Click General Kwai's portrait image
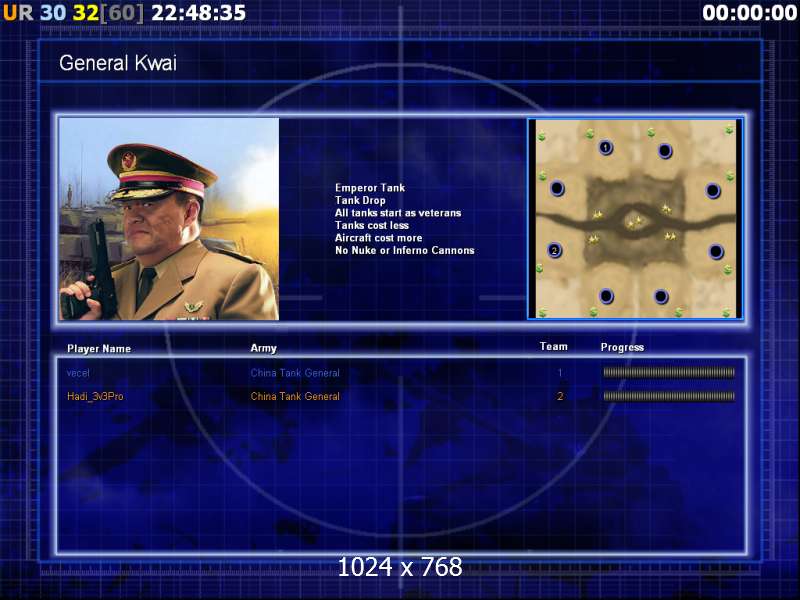The height and width of the screenshot is (600, 800). coord(169,219)
